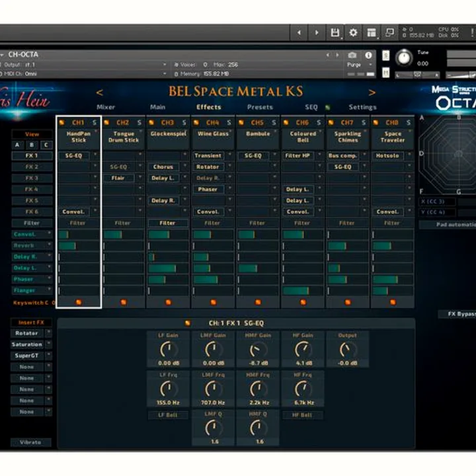
Task: Click view button C
Action: coord(46,145)
